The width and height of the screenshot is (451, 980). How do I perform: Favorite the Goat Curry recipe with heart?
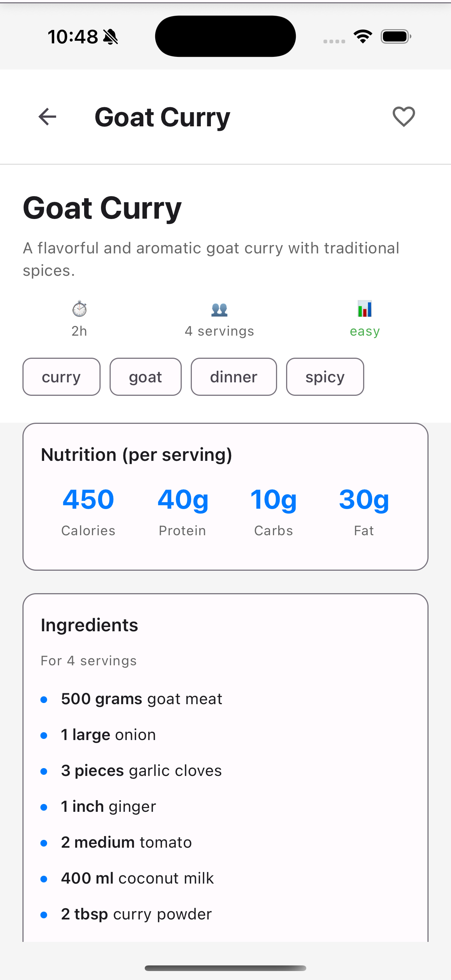pyautogui.click(x=404, y=117)
